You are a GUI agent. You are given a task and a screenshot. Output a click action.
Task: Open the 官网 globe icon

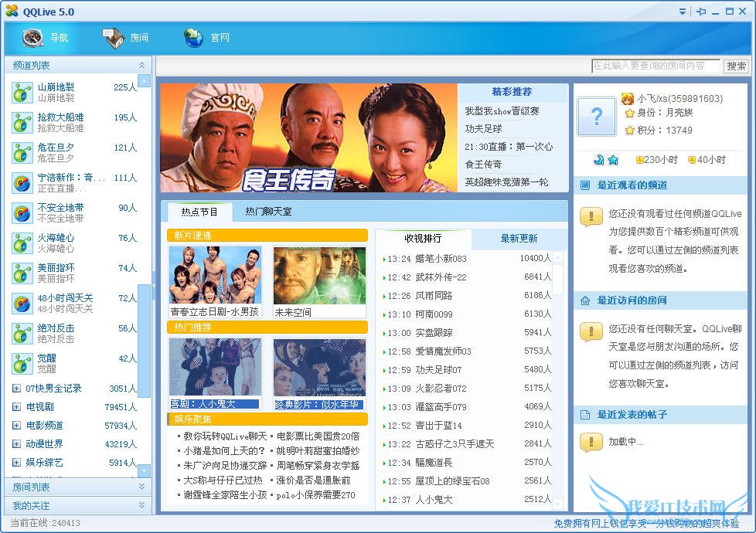(x=194, y=38)
